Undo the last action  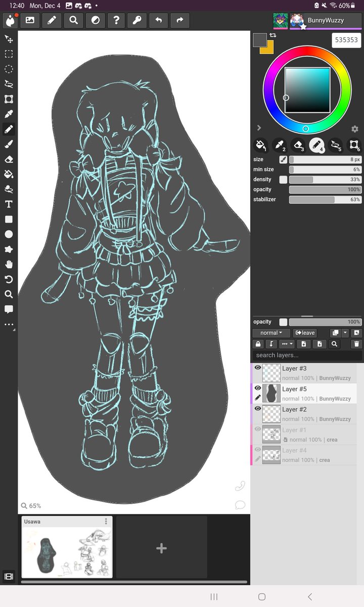coord(159,21)
